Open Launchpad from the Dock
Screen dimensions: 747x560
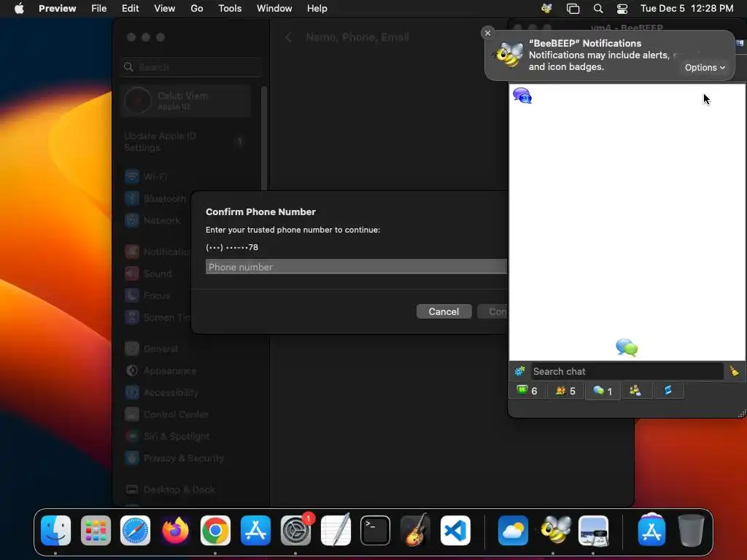coord(96,531)
